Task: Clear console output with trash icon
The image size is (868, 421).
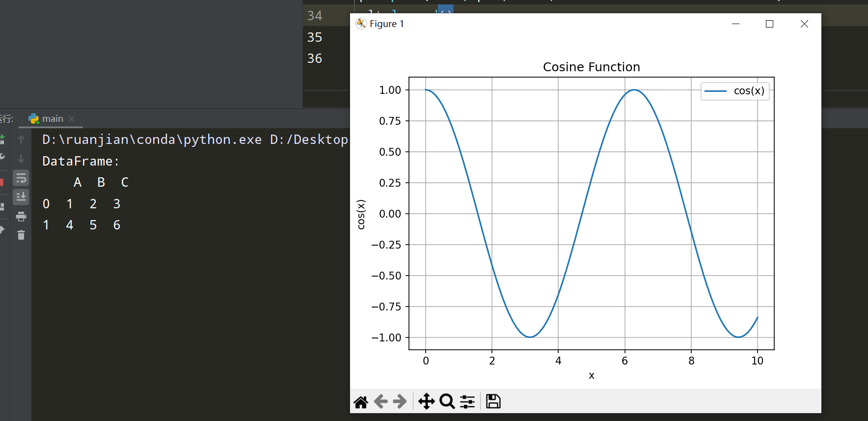Action: [x=21, y=235]
